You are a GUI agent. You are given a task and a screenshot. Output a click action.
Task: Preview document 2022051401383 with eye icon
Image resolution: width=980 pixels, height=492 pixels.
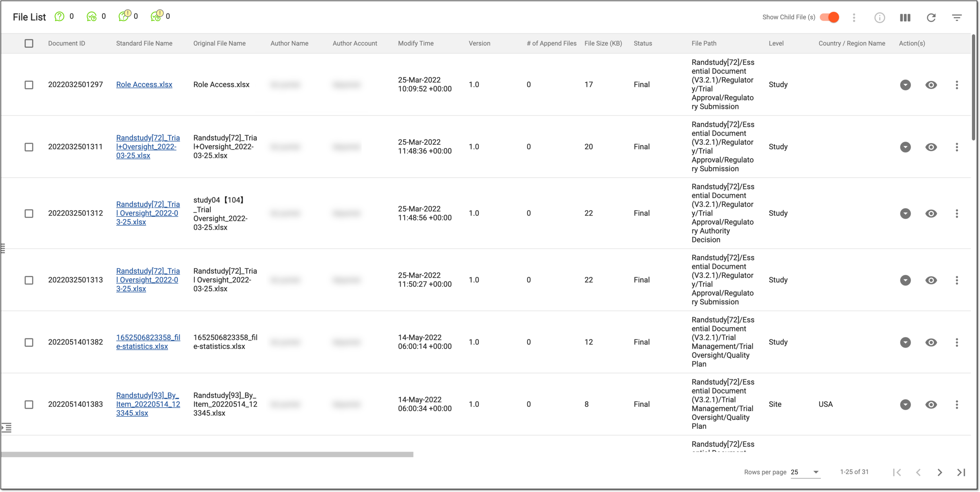tap(931, 405)
